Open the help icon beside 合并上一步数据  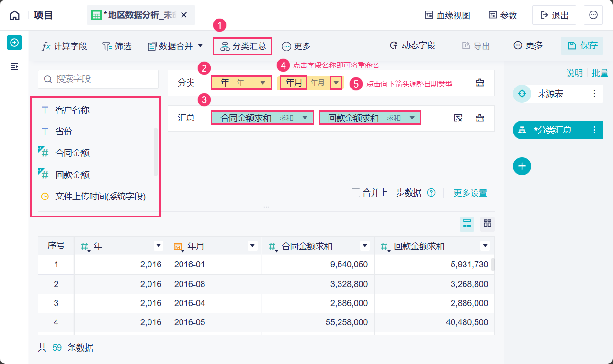coord(431,193)
